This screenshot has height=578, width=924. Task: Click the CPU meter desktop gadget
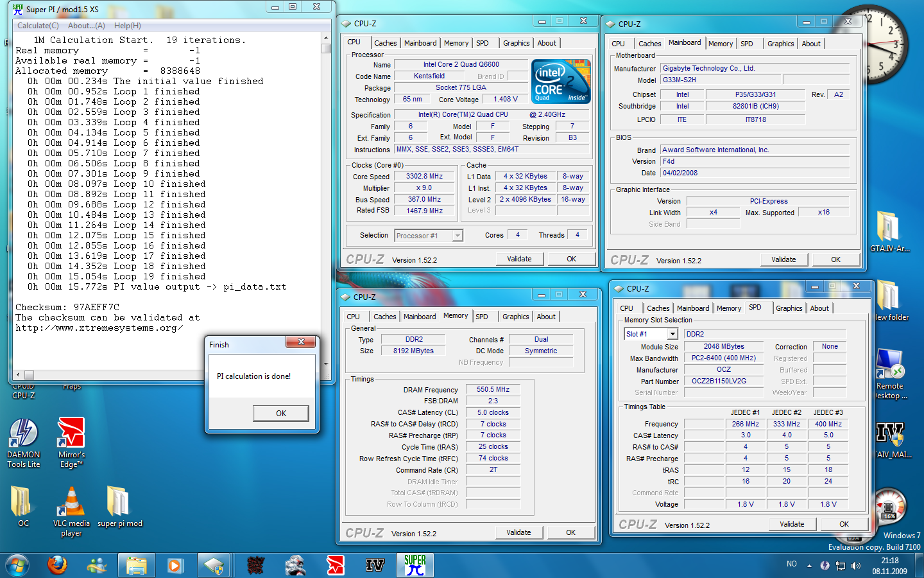point(889,506)
